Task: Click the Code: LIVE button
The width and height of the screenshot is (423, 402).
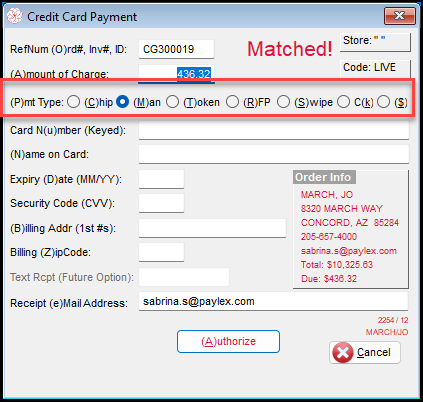Action: click(x=375, y=69)
